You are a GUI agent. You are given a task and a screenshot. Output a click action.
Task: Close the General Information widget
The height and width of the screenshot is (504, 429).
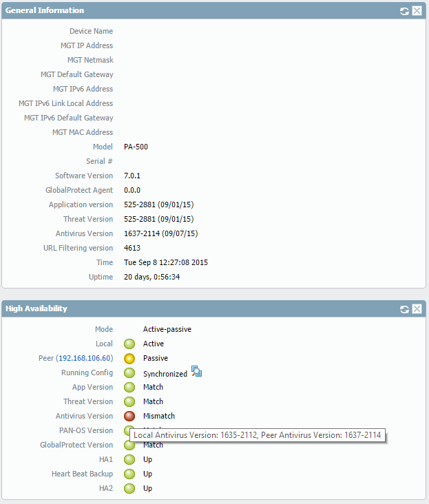point(417,11)
